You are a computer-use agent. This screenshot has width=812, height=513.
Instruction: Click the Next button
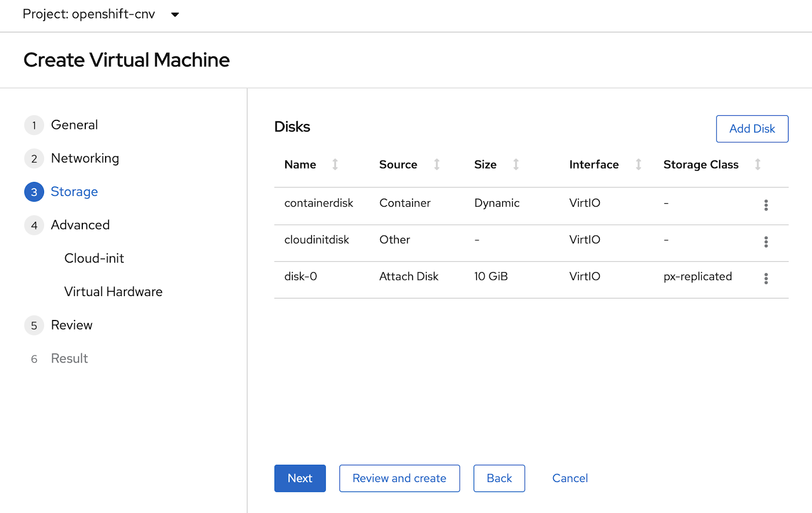click(299, 478)
